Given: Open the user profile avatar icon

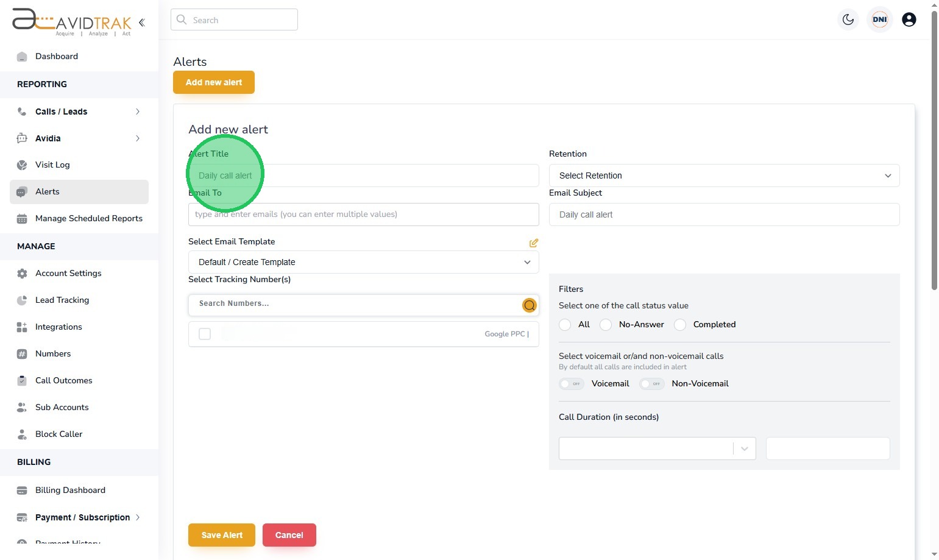Looking at the screenshot, I should (909, 19).
